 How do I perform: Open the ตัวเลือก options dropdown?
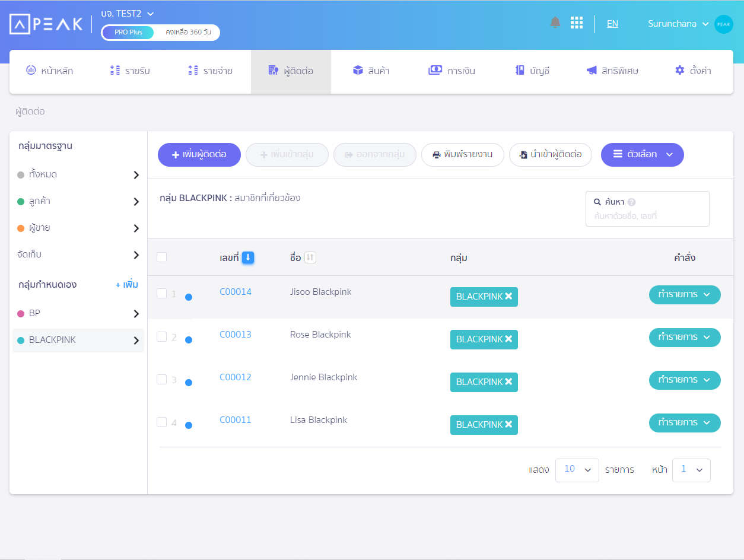[x=643, y=154]
